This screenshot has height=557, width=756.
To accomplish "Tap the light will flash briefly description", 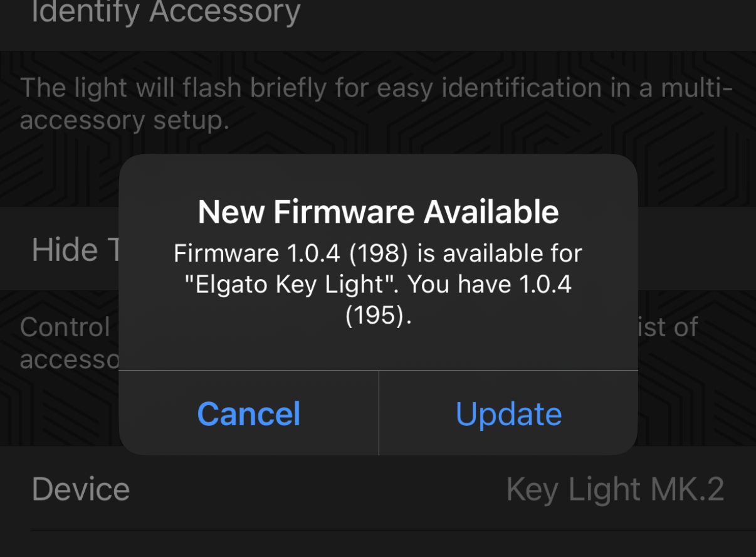I will (x=376, y=88).
